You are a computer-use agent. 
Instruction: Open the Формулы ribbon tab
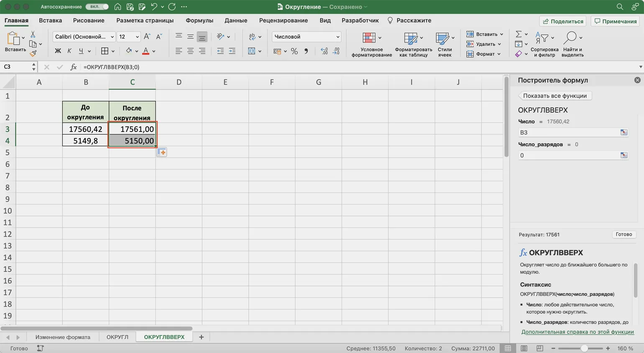coord(199,21)
